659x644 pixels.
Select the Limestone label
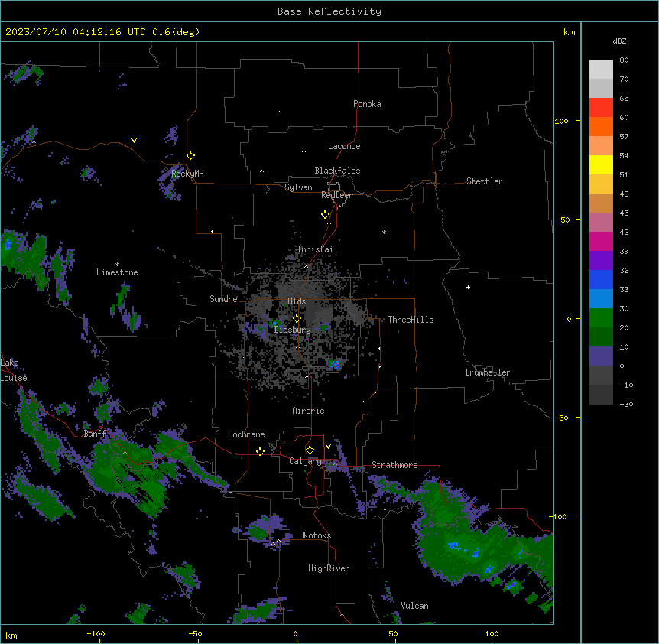(x=117, y=272)
